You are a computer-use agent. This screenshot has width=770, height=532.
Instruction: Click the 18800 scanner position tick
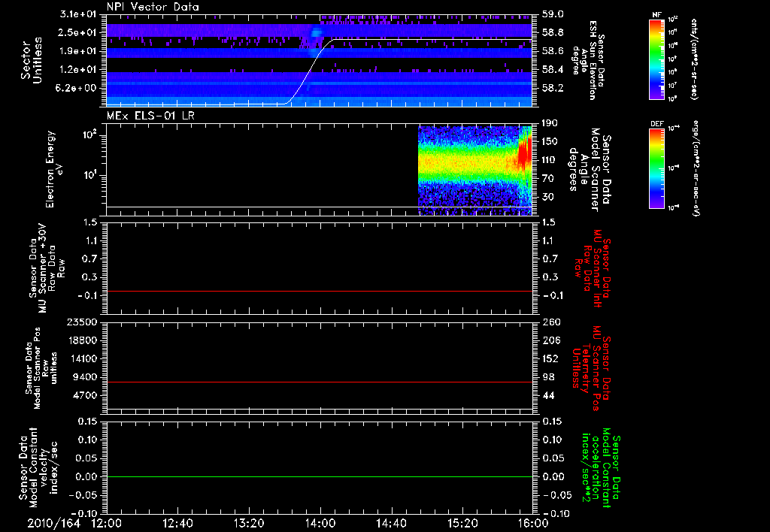point(81,340)
